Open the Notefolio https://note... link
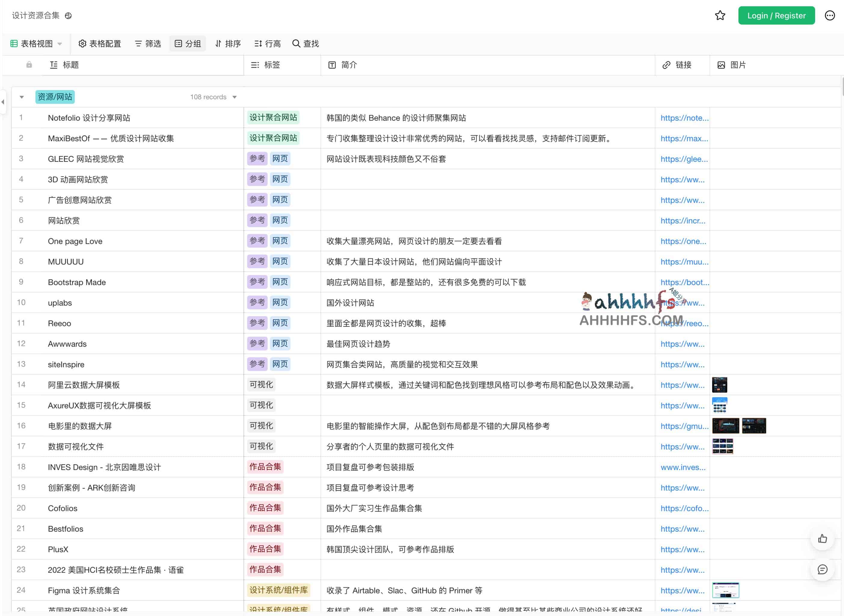This screenshot has height=616, width=844. [684, 118]
